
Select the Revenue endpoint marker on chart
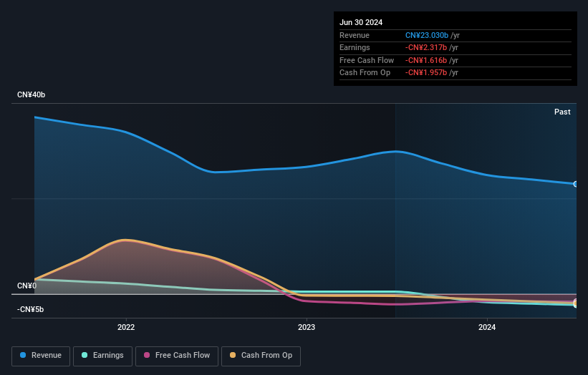pyautogui.click(x=576, y=184)
